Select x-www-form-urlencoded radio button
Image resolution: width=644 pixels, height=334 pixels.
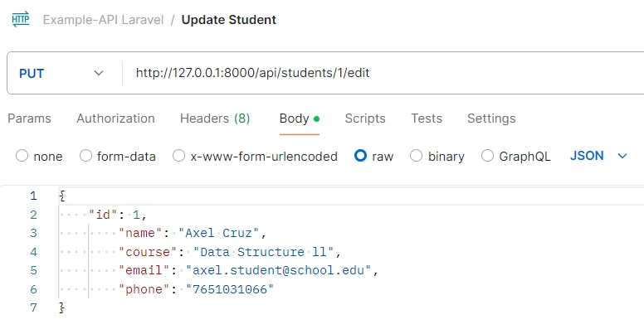coord(179,156)
